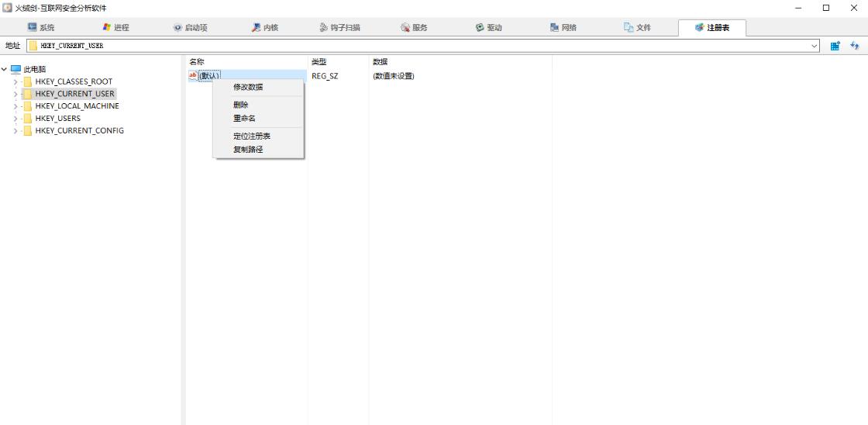Image resolution: width=868 pixels, height=425 pixels.
Task: Click the ab string icon of (默认)
Action: click(193, 76)
